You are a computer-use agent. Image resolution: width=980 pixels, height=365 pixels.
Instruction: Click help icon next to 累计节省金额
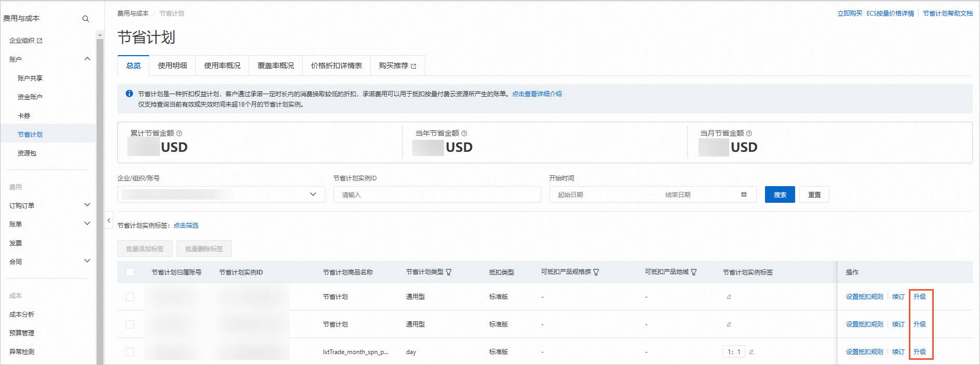179,134
